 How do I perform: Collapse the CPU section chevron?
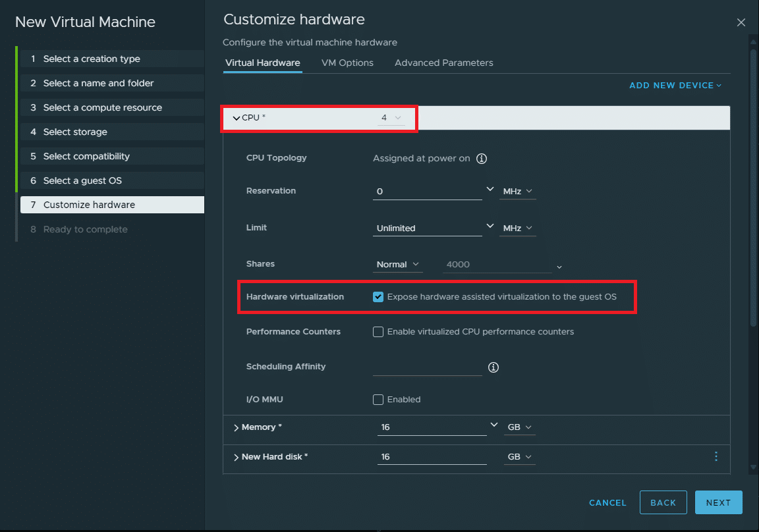[x=237, y=118]
